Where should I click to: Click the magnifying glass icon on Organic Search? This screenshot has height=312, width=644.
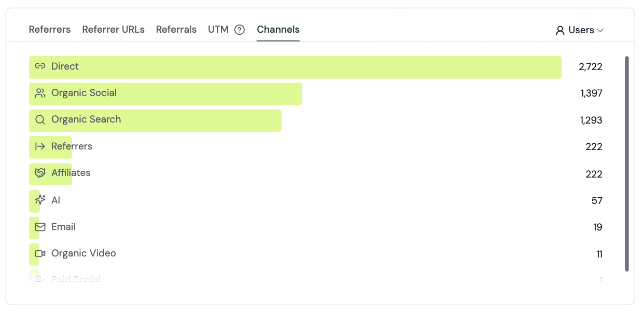coord(40,119)
